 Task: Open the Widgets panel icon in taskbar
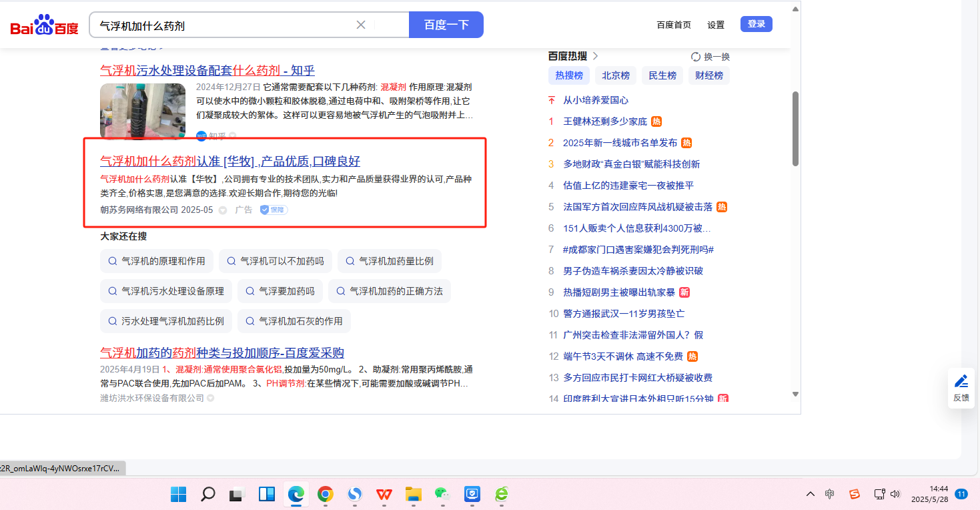click(267, 494)
